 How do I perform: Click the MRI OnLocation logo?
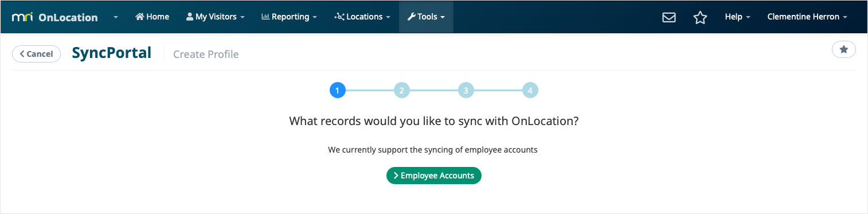coord(54,17)
